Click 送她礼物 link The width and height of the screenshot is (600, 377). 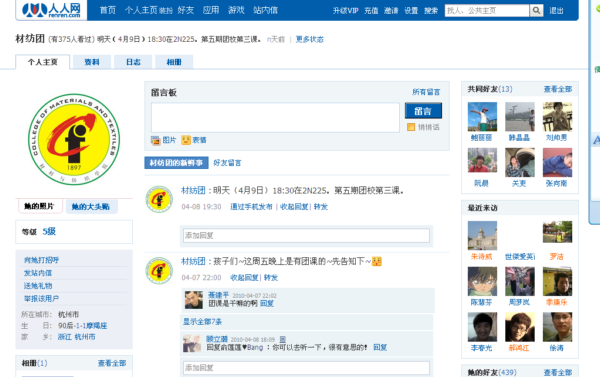pos(38,286)
